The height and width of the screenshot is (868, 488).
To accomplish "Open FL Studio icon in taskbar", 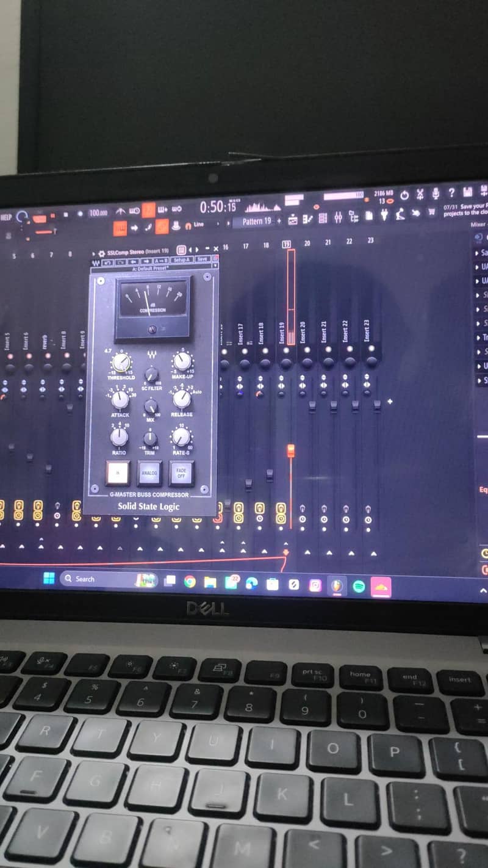I will (337, 586).
